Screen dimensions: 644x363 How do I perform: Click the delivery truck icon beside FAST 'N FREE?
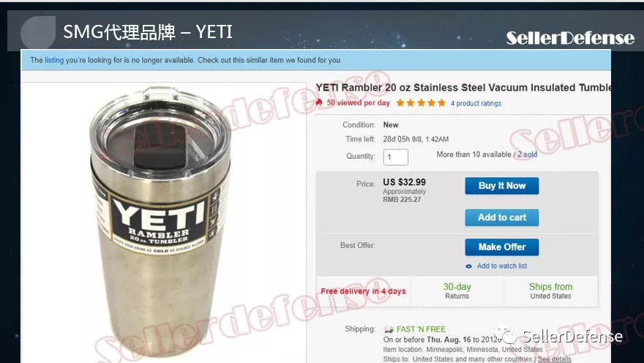pos(389,329)
